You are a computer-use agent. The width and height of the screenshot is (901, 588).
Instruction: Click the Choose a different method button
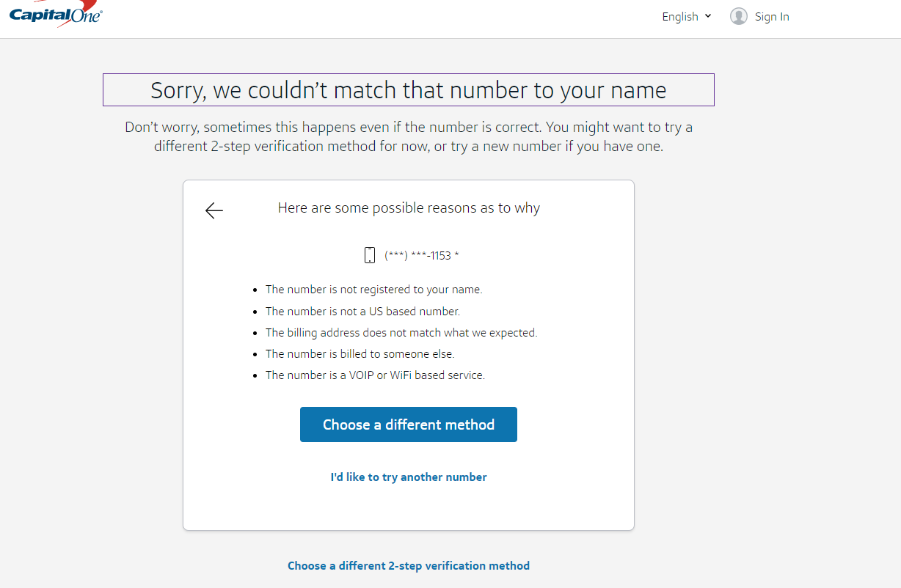[x=409, y=425]
